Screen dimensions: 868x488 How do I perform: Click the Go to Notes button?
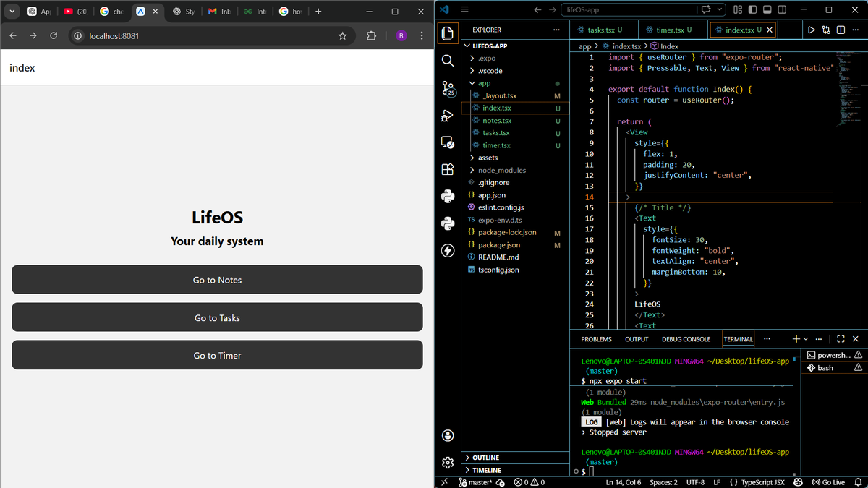pos(217,280)
